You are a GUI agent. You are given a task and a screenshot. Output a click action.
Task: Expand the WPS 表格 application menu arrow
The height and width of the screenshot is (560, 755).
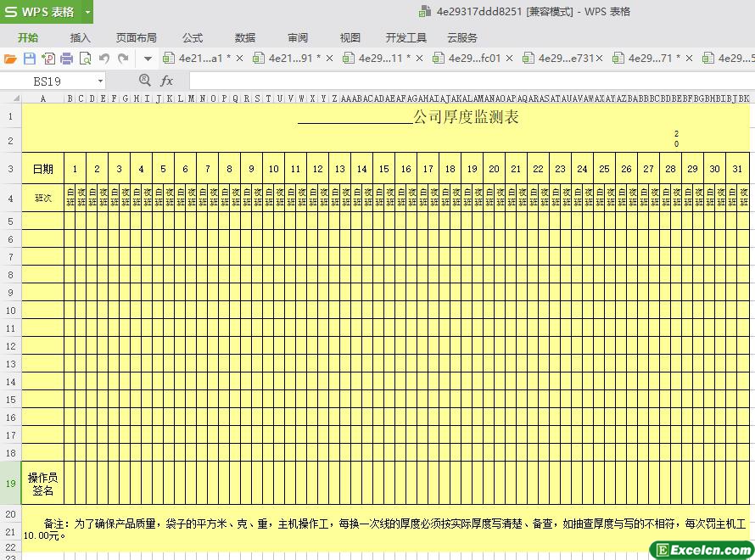[x=87, y=12]
